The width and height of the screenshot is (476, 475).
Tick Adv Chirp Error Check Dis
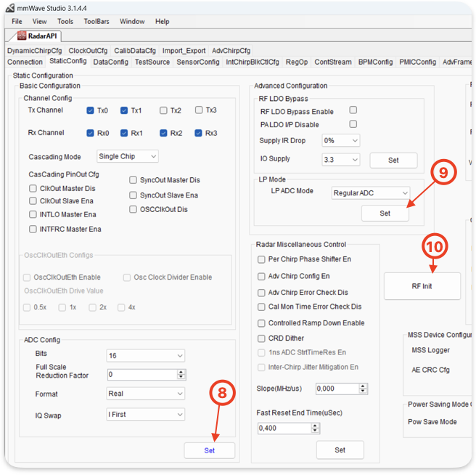coord(261,293)
